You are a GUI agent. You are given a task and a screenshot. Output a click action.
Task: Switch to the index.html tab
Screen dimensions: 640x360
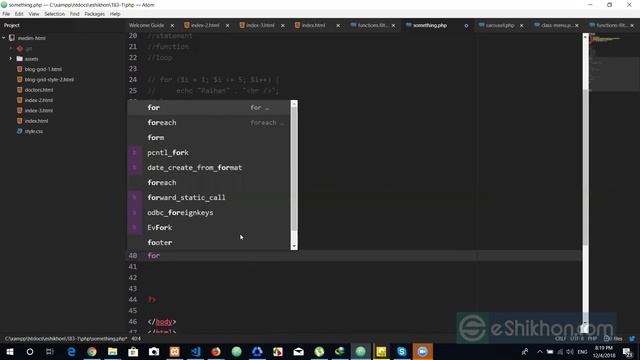click(313, 25)
